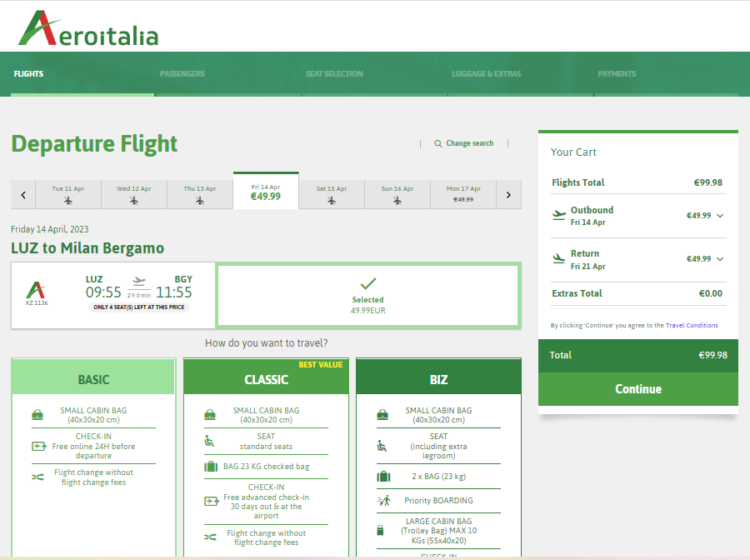The height and width of the screenshot is (560, 750).
Task: Choose the BIZ fare header
Action: 438,377
